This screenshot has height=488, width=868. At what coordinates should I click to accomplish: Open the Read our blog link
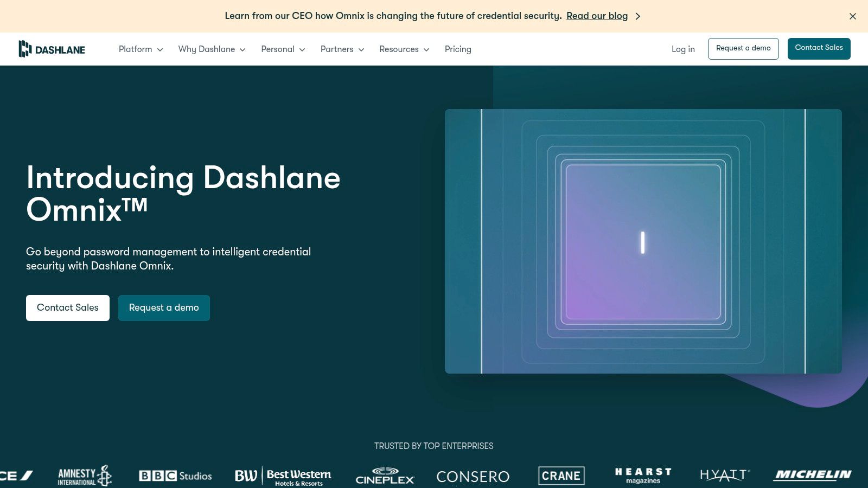(597, 16)
